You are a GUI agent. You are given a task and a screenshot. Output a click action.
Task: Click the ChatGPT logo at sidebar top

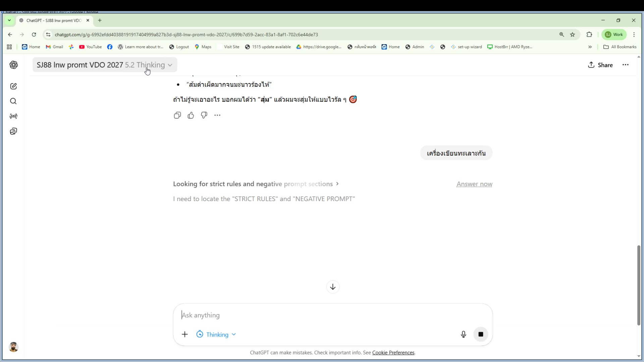coord(13,65)
